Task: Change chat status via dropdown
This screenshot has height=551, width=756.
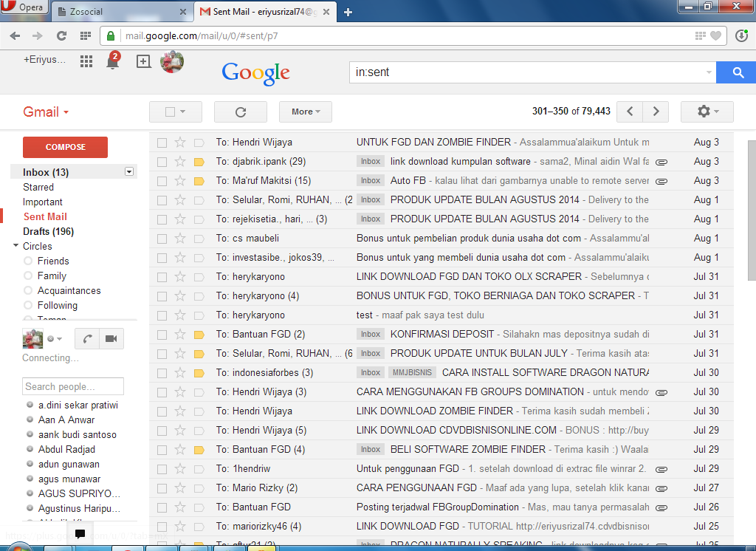Action: click(x=59, y=339)
